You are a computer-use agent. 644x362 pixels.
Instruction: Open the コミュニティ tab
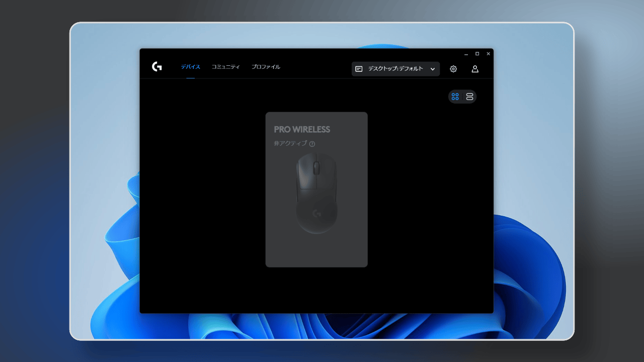[225, 66]
